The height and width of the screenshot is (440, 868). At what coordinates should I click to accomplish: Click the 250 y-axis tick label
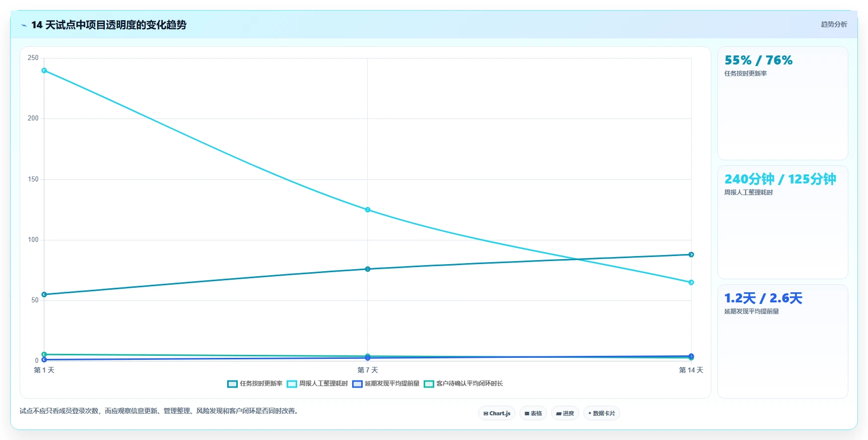pyautogui.click(x=33, y=58)
